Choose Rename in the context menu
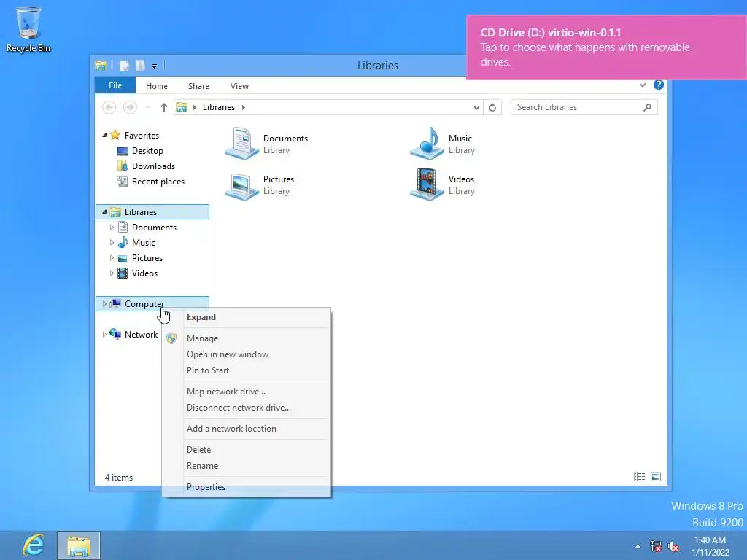The height and width of the screenshot is (560, 747). point(247,466)
